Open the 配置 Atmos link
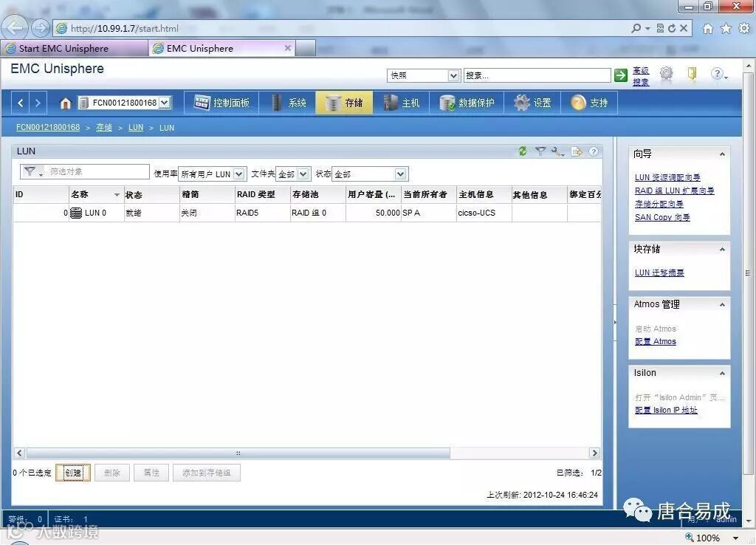 click(x=656, y=341)
